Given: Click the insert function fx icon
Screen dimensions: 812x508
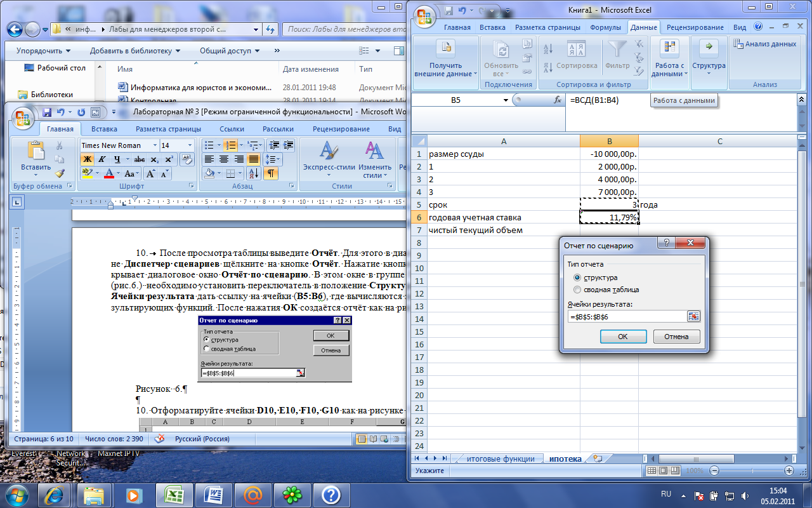Looking at the screenshot, I should pyautogui.click(x=558, y=100).
